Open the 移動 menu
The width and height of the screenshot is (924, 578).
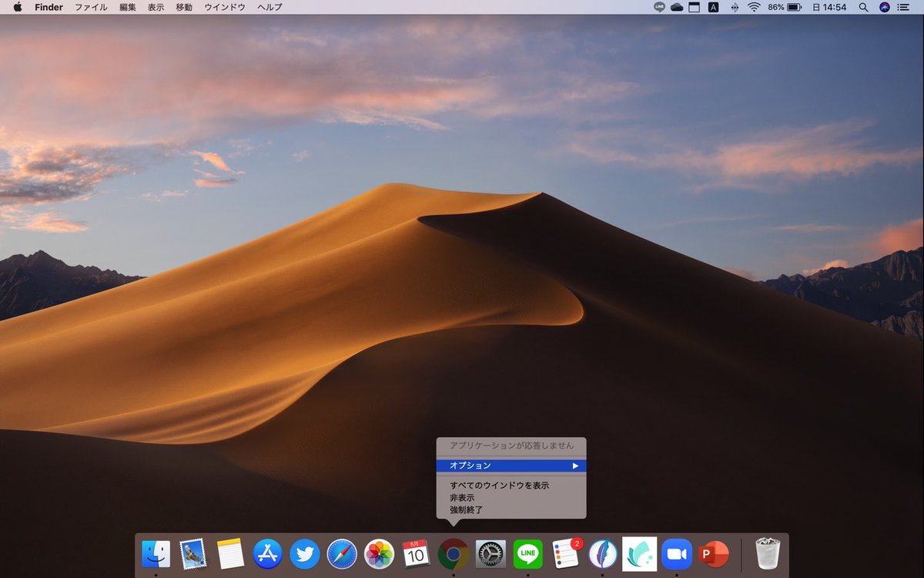pos(184,7)
